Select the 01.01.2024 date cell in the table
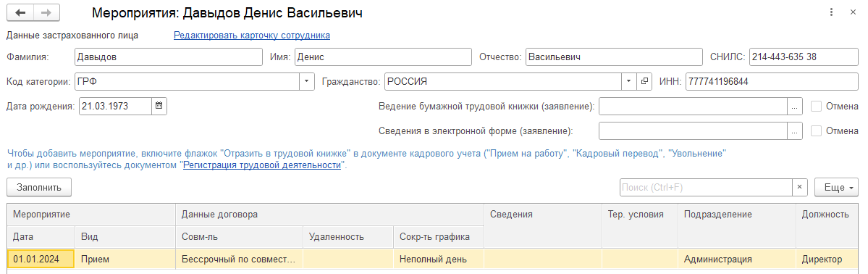 [x=41, y=259]
